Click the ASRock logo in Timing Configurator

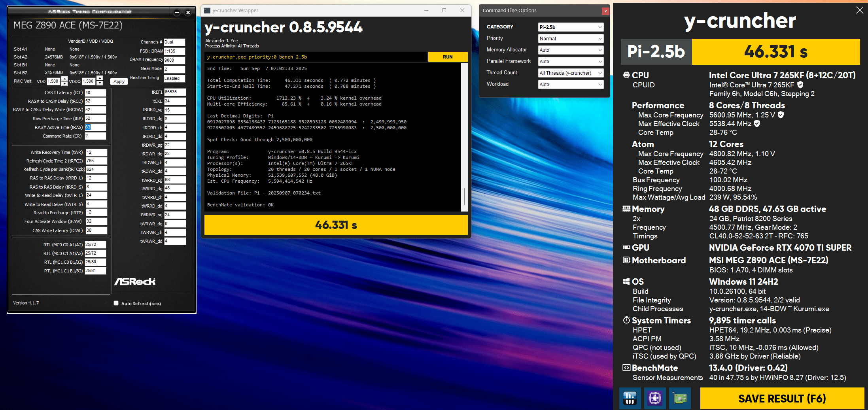[135, 282]
